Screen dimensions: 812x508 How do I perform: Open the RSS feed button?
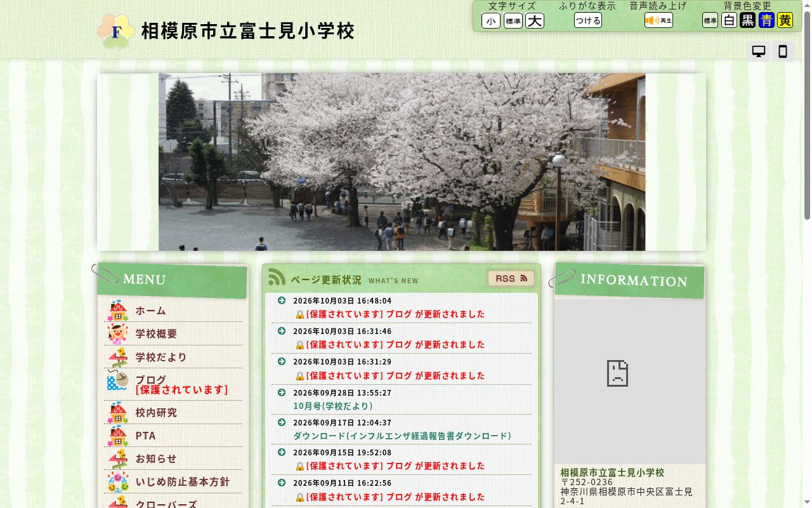pyautogui.click(x=511, y=278)
